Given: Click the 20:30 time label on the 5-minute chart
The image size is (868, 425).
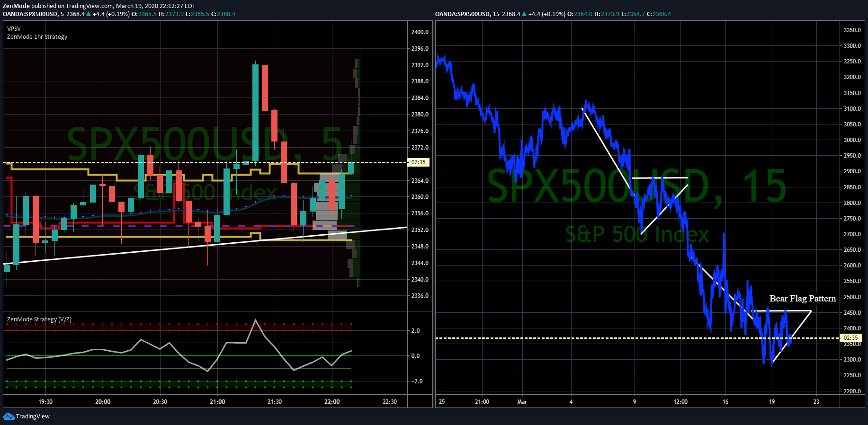Looking at the screenshot, I should click(160, 402).
